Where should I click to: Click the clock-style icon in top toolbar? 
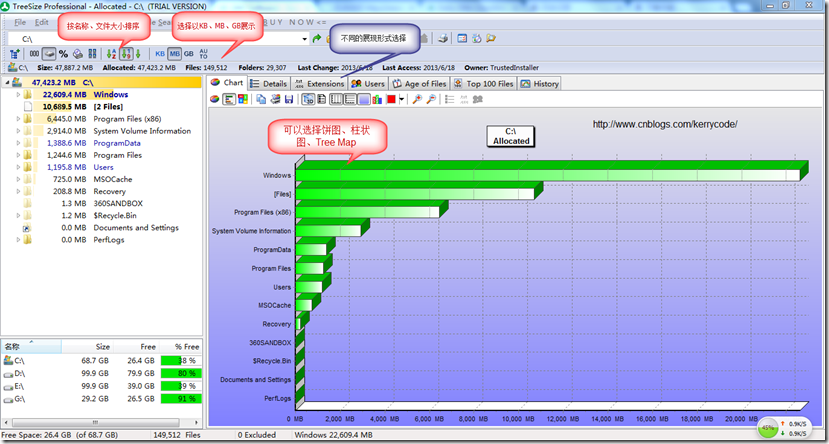point(476,38)
